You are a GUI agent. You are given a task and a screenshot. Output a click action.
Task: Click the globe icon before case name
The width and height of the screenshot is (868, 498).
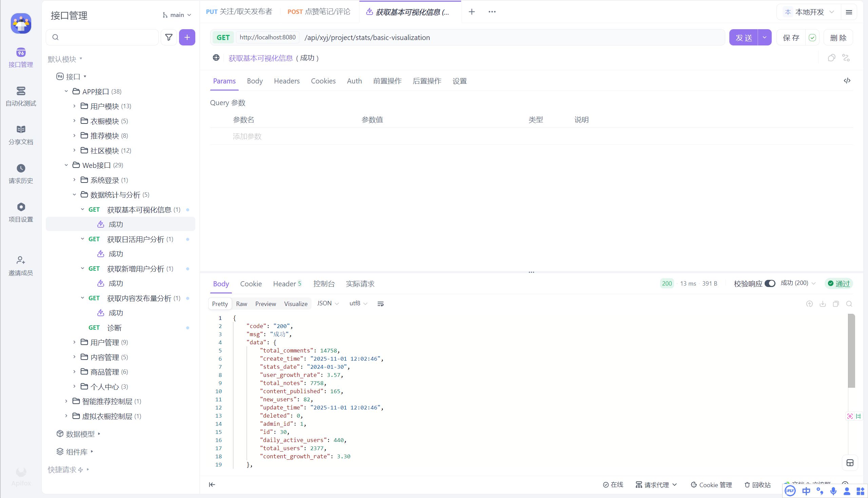tap(216, 57)
